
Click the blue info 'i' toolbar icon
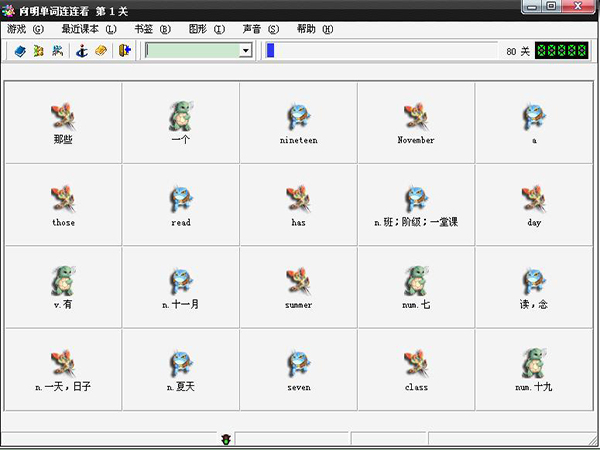(x=82, y=51)
